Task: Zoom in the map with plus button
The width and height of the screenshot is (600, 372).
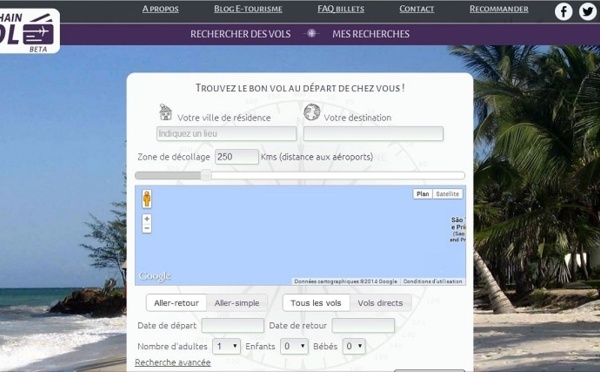Action: (x=147, y=219)
